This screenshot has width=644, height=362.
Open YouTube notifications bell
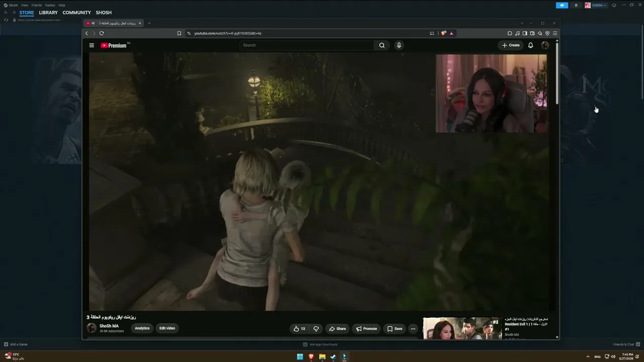(x=530, y=45)
